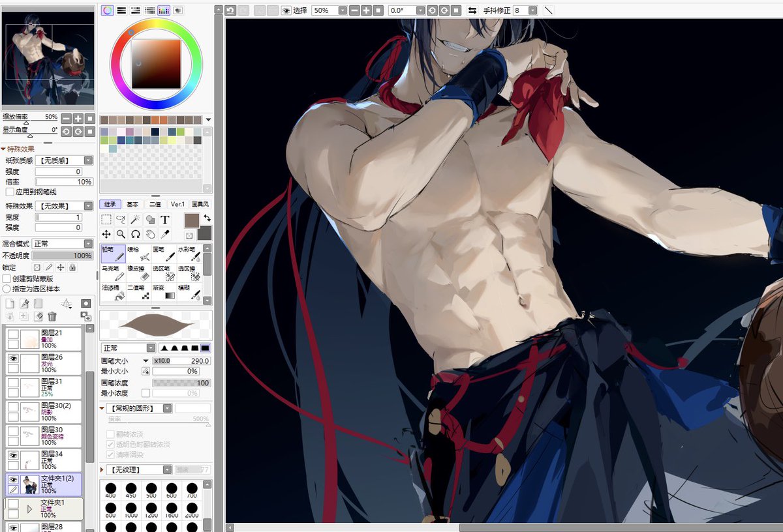The image size is (783, 532).
Task: Select 指定为选区样本 radio option
Action: [7, 288]
